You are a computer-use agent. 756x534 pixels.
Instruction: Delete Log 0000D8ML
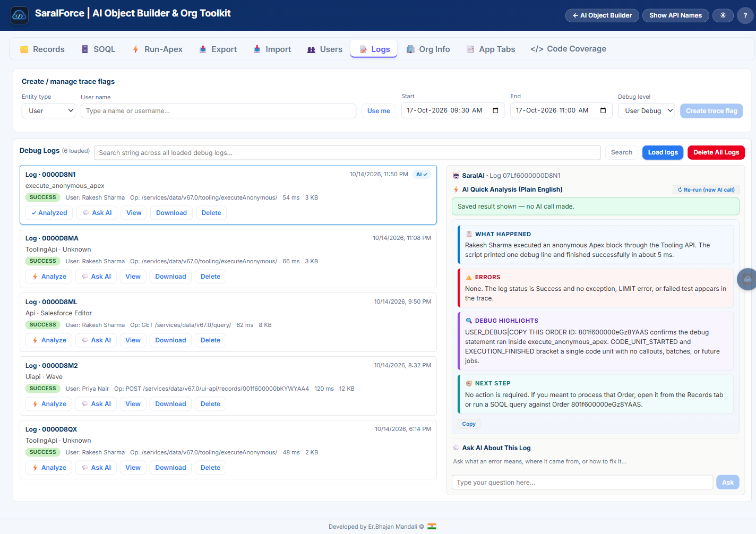210,340
